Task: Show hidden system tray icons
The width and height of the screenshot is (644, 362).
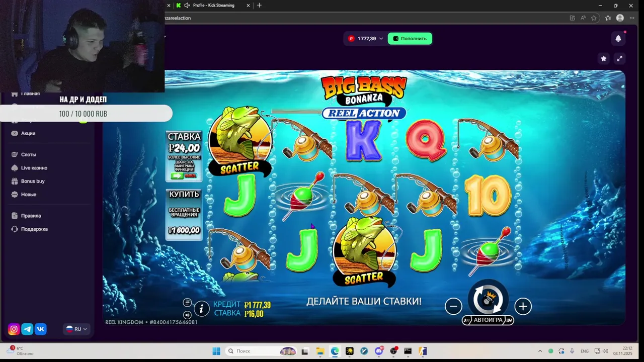Action: click(x=540, y=351)
